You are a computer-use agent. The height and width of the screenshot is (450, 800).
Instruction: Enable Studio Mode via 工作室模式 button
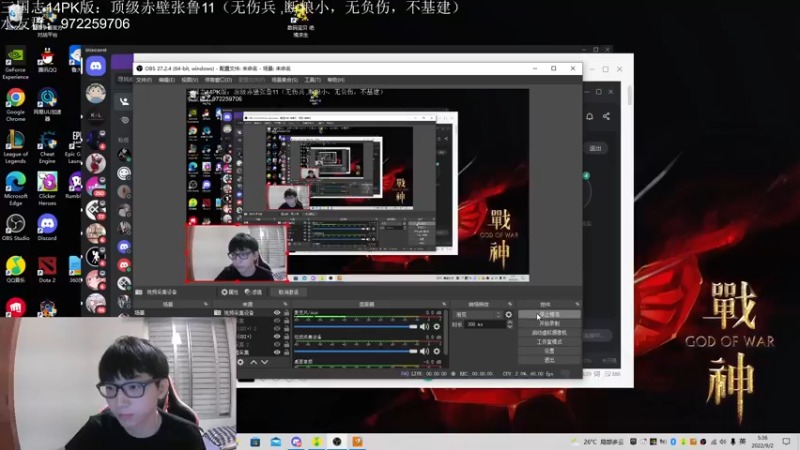[549, 342]
